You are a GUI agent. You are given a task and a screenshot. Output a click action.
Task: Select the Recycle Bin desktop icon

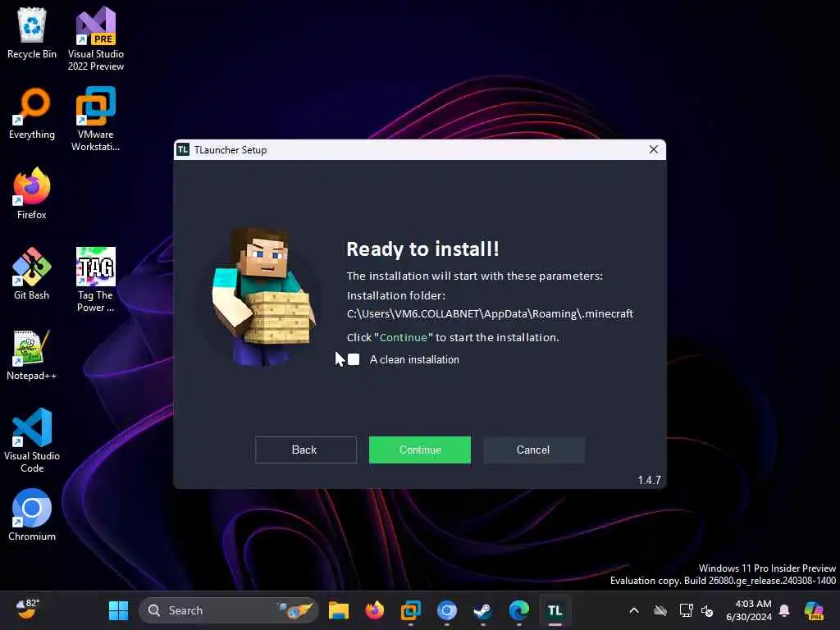click(32, 33)
